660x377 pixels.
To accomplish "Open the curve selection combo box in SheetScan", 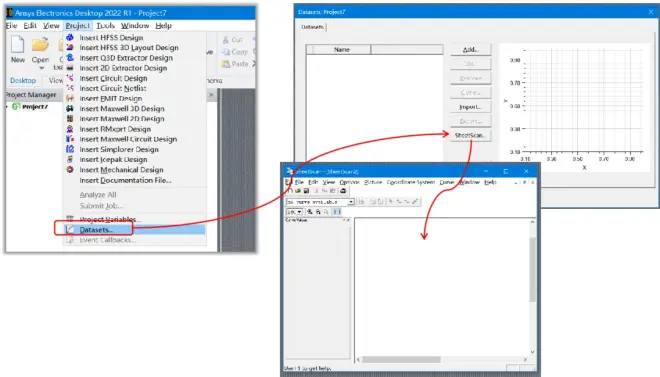I will pos(351,202).
